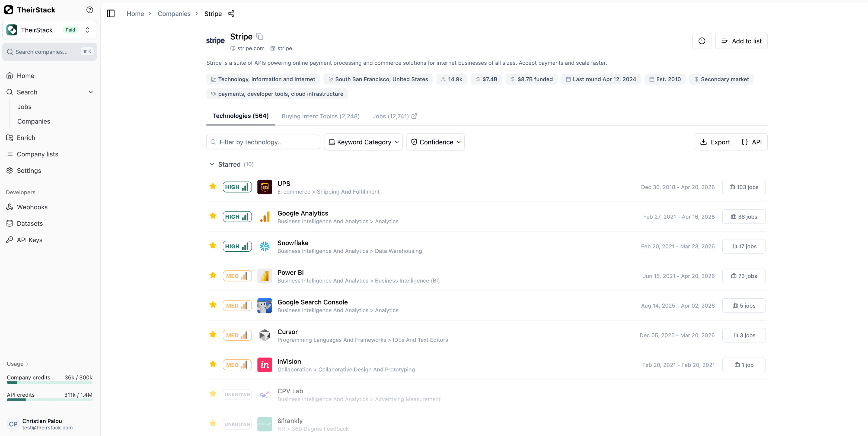Open the help question mark icon
Image resolution: width=868 pixels, height=436 pixels.
click(x=90, y=10)
